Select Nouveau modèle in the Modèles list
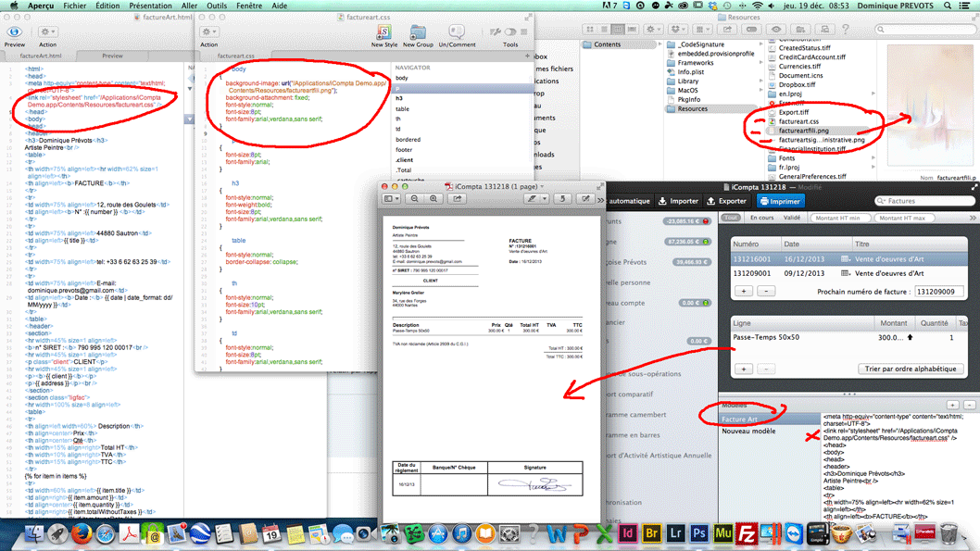 pos(748,431)
